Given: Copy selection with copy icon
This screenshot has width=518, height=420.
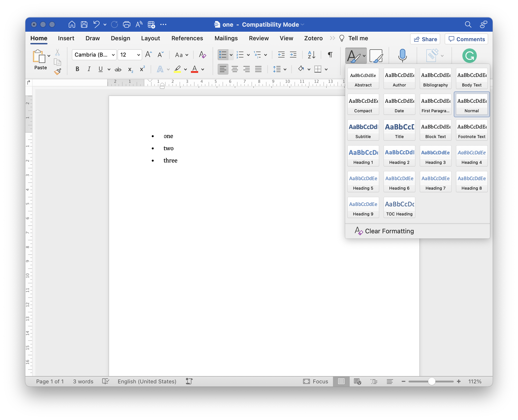Looking at the screenshot, I should [57, 62].
